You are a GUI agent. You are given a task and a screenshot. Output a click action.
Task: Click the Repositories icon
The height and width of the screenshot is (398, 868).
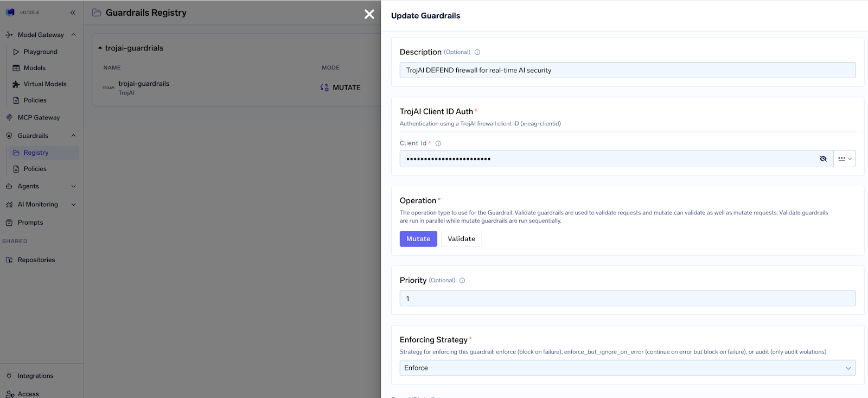tap(9, 260)
